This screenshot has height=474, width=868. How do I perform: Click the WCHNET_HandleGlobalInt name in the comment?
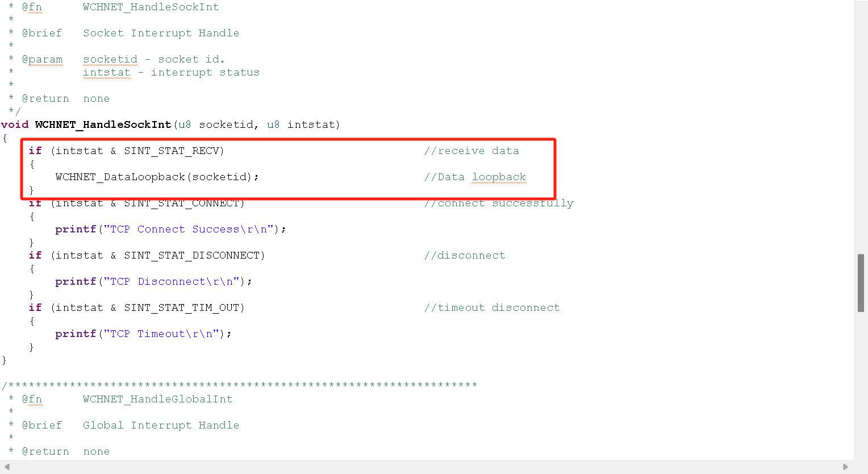coord(158,399)
